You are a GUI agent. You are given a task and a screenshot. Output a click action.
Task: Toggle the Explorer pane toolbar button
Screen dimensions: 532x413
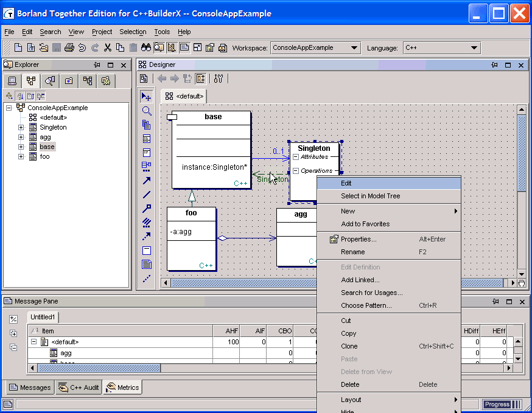pos(159,48)
